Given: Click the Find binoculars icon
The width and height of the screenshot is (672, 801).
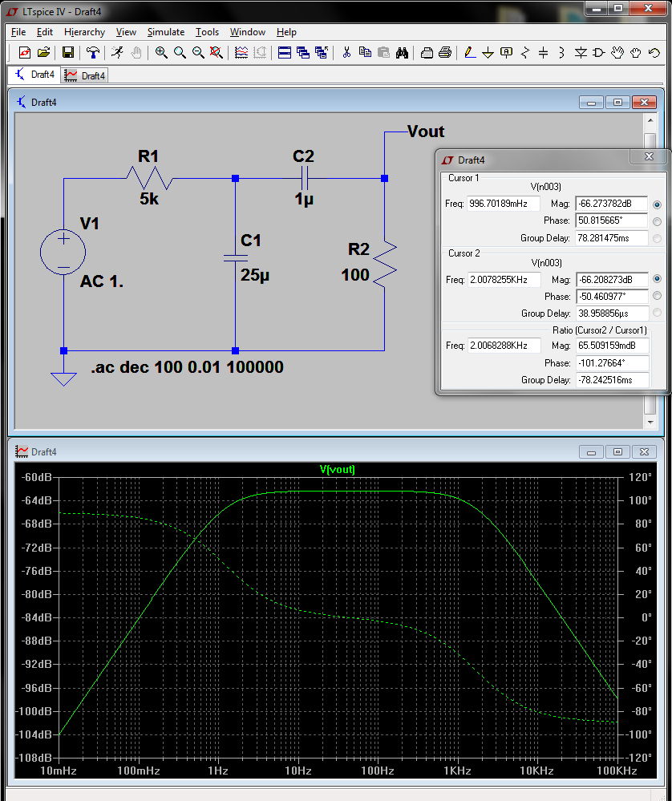Looking at the screenshot, I should pos(403,52).
